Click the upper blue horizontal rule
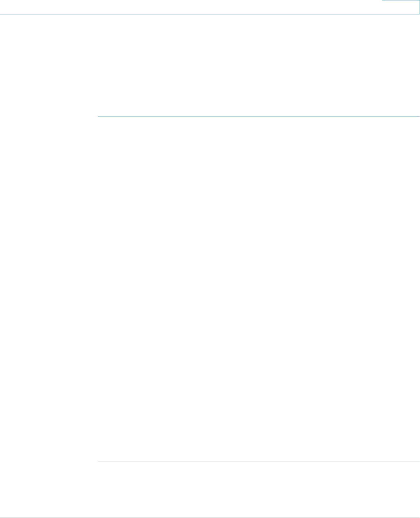This screenshot has height=518, width=420. coord(258,117)
